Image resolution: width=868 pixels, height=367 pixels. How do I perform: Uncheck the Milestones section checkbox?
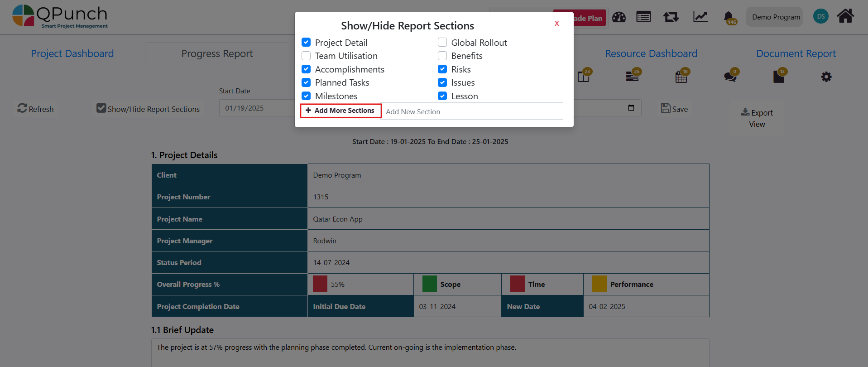[307, 96]
